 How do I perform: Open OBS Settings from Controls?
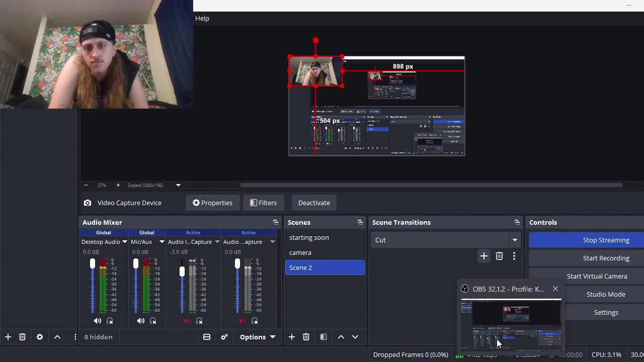pyautogui.click(x=606, y=312)
